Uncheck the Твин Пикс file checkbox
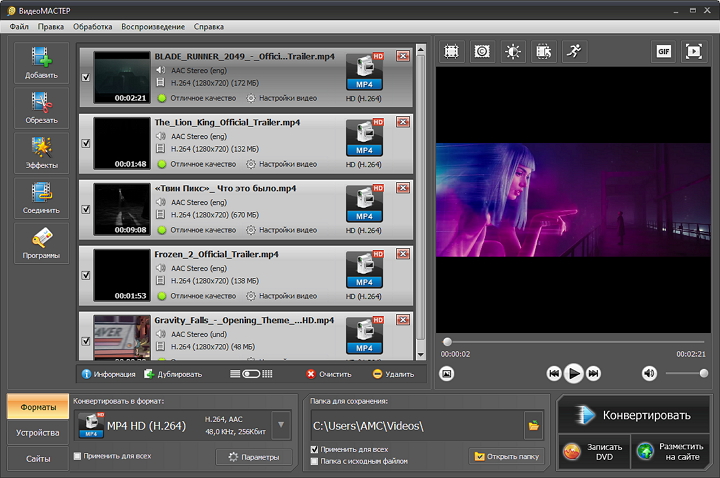Screen dimensions: 720x478 coord(86,209)
